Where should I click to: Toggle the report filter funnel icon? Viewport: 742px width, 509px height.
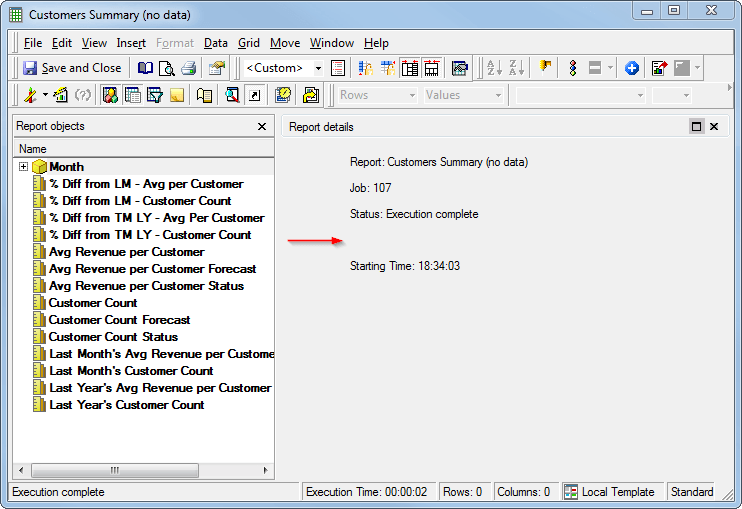click(x=154, y=95)
